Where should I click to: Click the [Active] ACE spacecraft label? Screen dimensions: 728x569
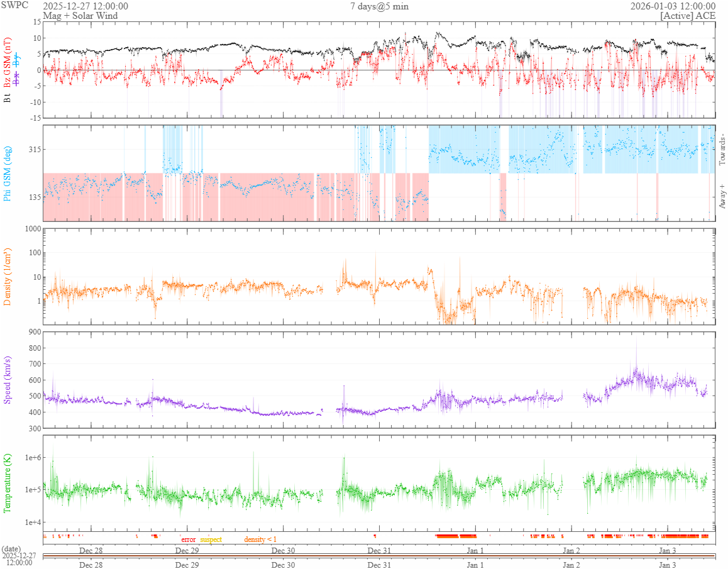(688, 16)
